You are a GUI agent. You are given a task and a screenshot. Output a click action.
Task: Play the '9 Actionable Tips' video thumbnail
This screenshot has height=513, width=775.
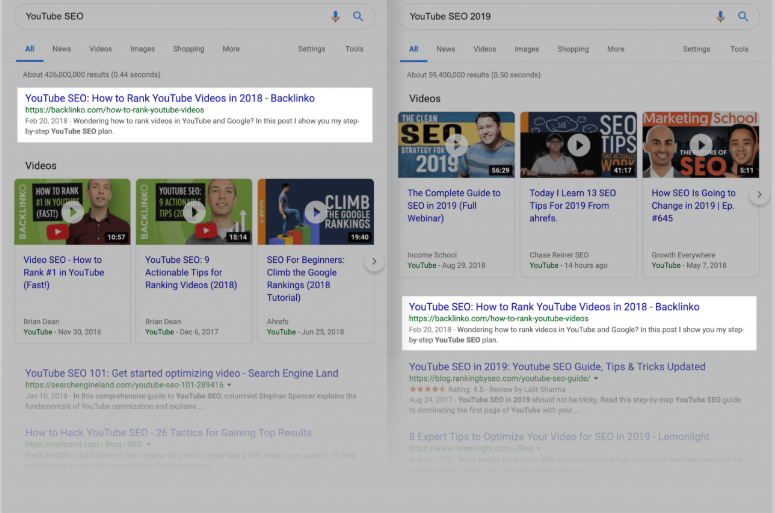(x=194, y=212)
